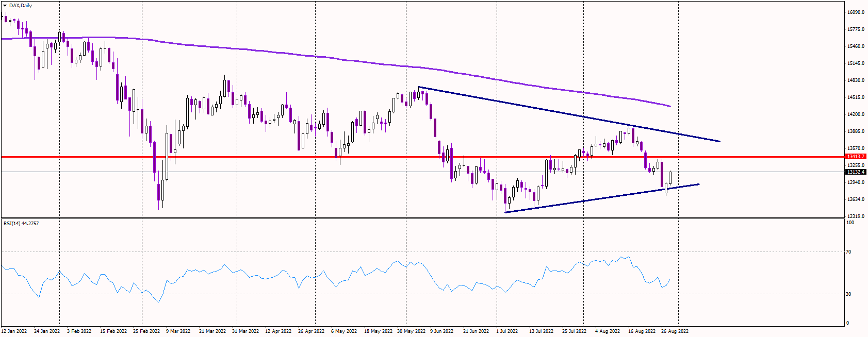This screenshot has width=868, height=337.
Task: Click the RSI scale value 100
Action: point(850,223)
